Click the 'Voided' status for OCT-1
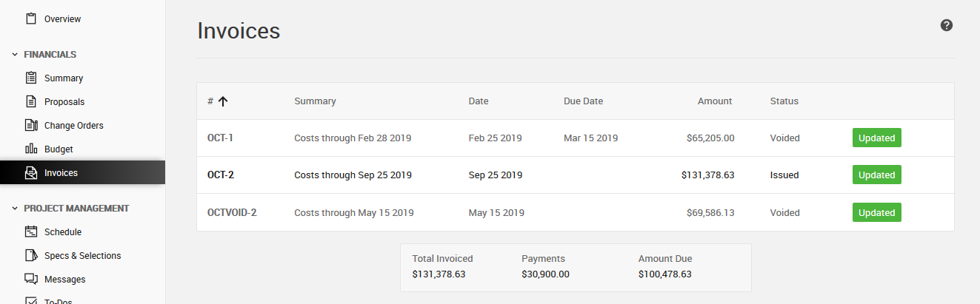 pos(785,138)
